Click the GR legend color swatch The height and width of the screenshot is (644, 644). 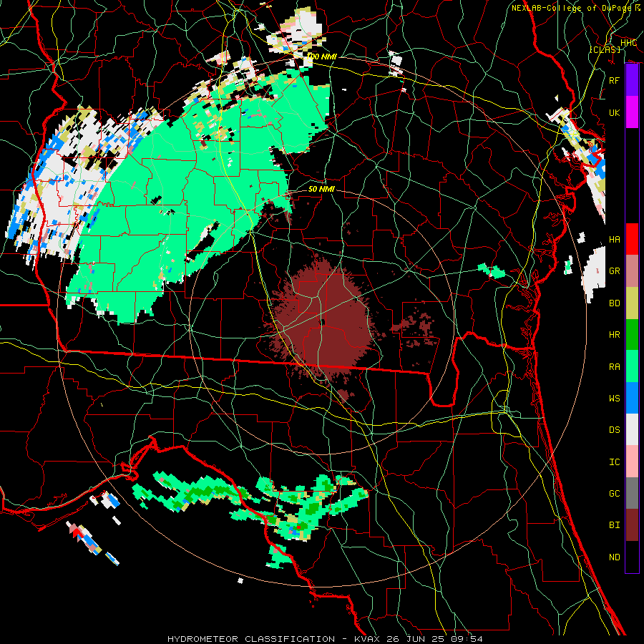(x=632, y=271)
